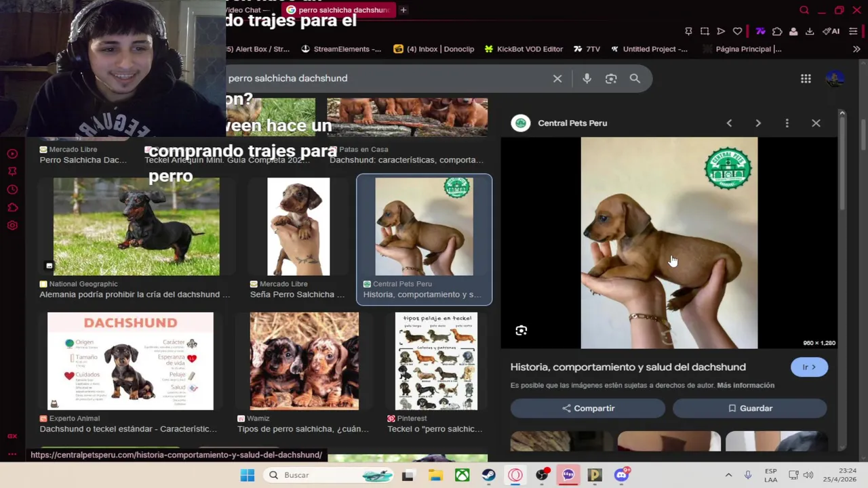Open 7TV bookmark
The image size is (868, 488).
587,49
